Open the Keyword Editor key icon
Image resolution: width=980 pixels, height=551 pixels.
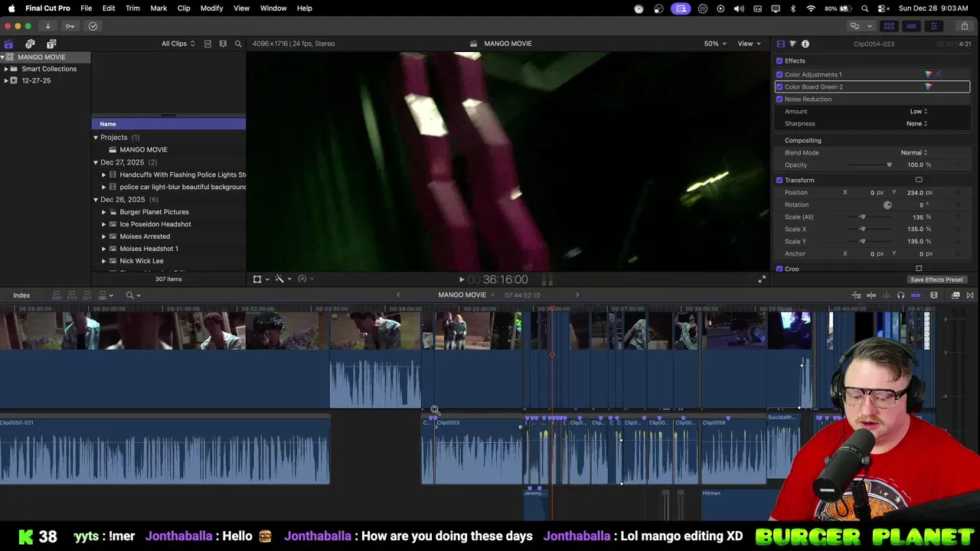70,26
